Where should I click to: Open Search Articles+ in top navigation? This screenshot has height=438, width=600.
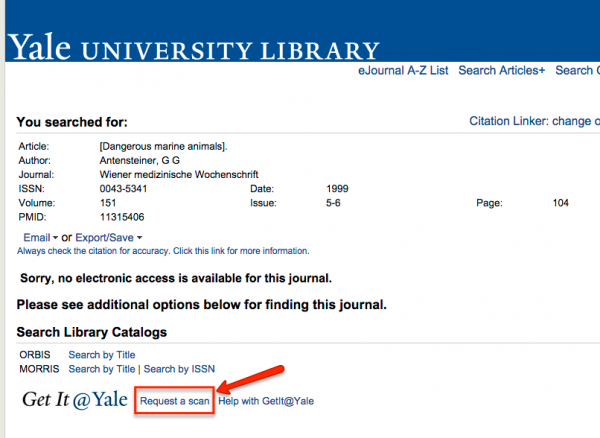click(501, 70)
